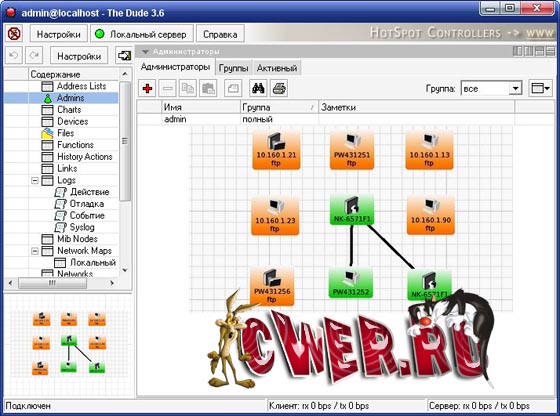Click scroll down arrow in contents tree
Screen dimensions: 560x416
click(x=125, y=270)
